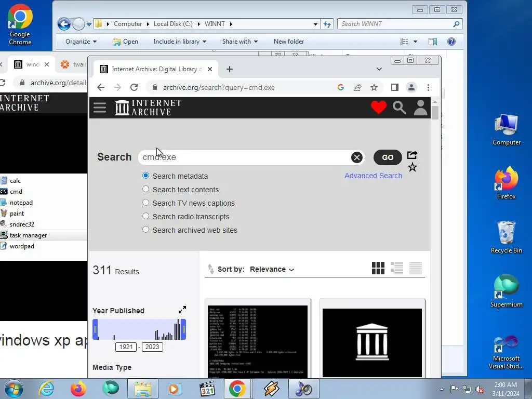Viewport: 532px width, 399px height.
Task: Open Explorer view options dropdown arrow
Action: click(x=415, y=42)
